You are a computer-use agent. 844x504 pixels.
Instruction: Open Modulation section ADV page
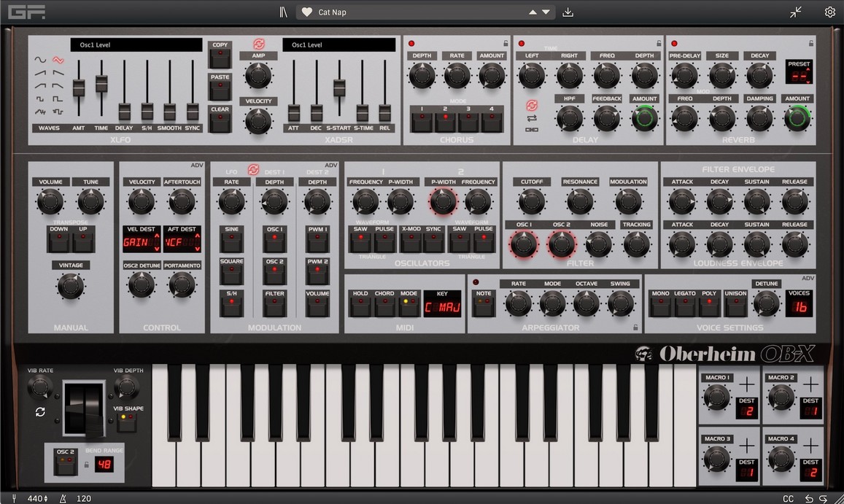click(331, 166)
